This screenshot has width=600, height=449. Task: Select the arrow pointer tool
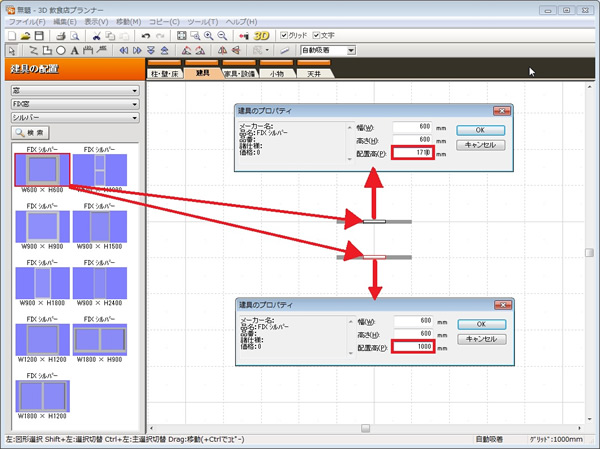click(x=10, y=50)
